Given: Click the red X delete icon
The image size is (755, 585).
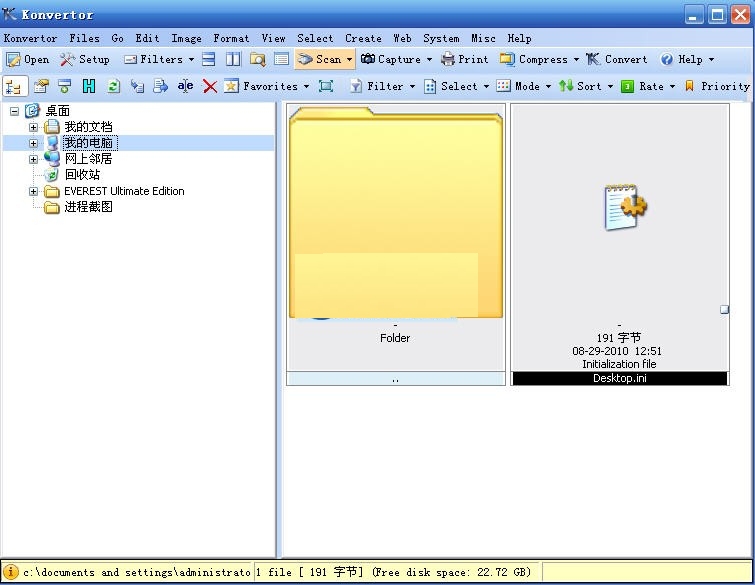Looking at the screenshot, I should pyautogui.click(x=210, y=87).
